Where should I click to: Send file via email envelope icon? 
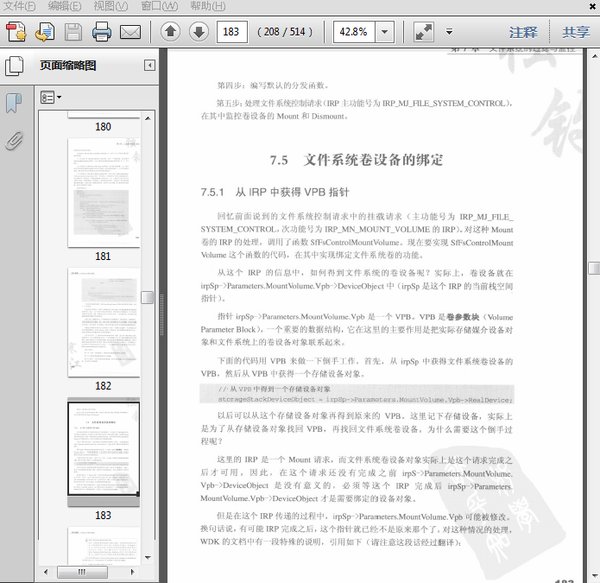[x=130, y=32]
